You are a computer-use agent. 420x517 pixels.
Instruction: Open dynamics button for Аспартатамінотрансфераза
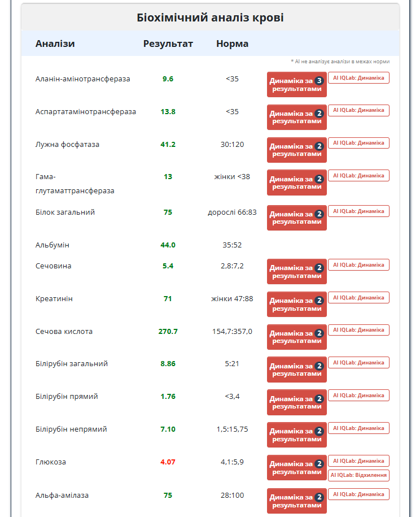click(296, 118)
